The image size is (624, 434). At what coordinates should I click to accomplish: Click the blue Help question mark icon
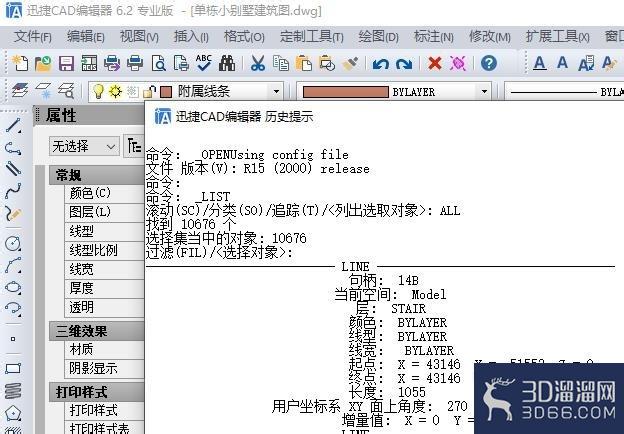[x=489, y=63]
